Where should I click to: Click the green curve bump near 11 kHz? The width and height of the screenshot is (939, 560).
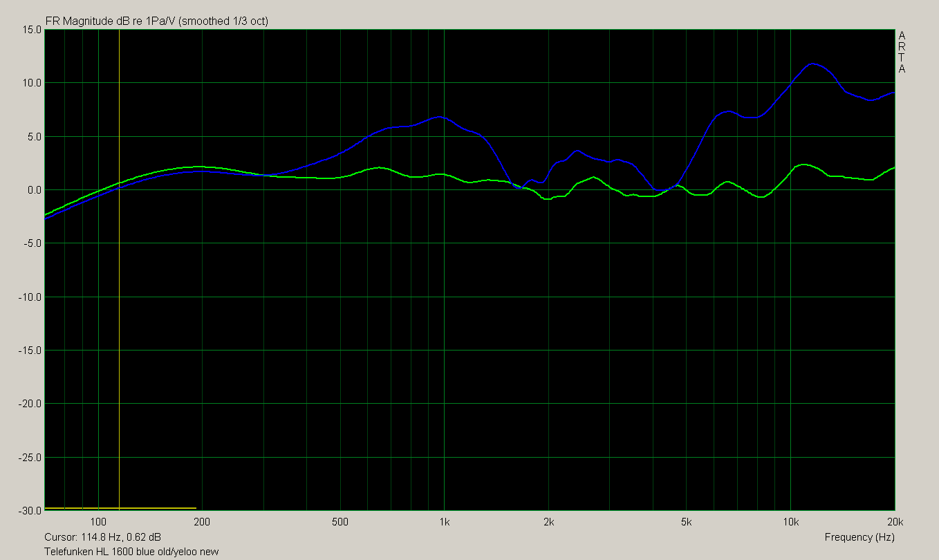[x=802, y=165]
